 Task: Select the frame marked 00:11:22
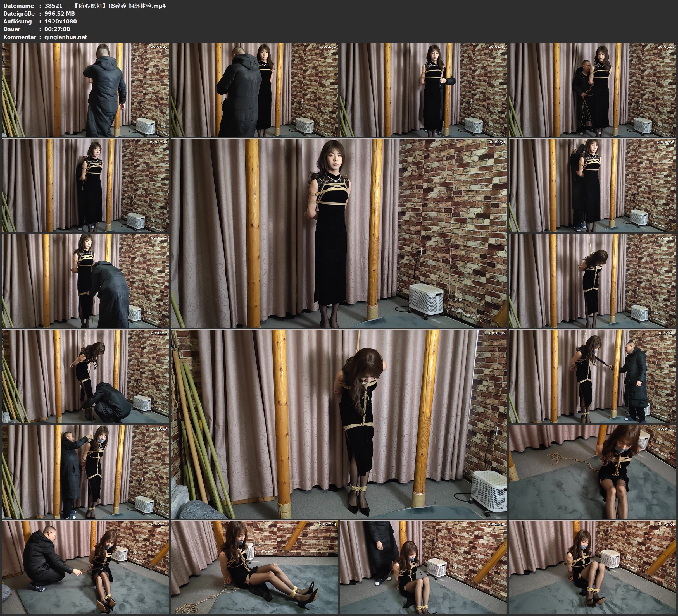click(85, 280)
